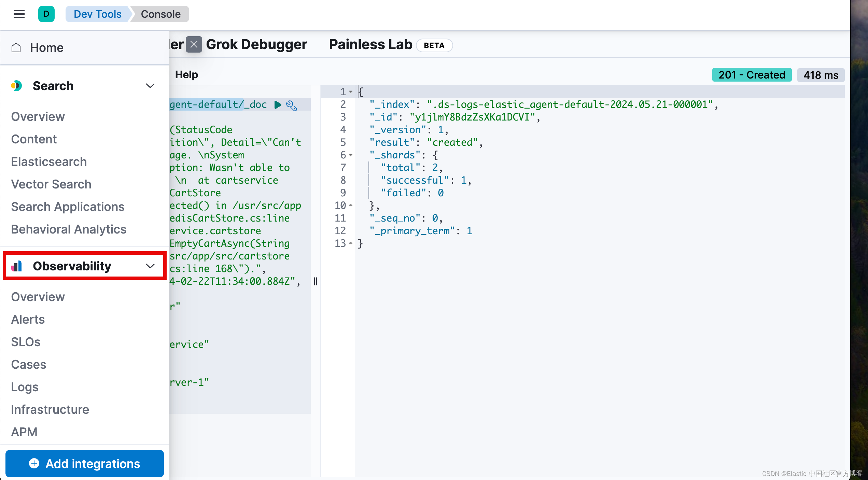Click the Add integrations button
The image size is (868, 480).
pyautogui.click(x=85, y=463)
